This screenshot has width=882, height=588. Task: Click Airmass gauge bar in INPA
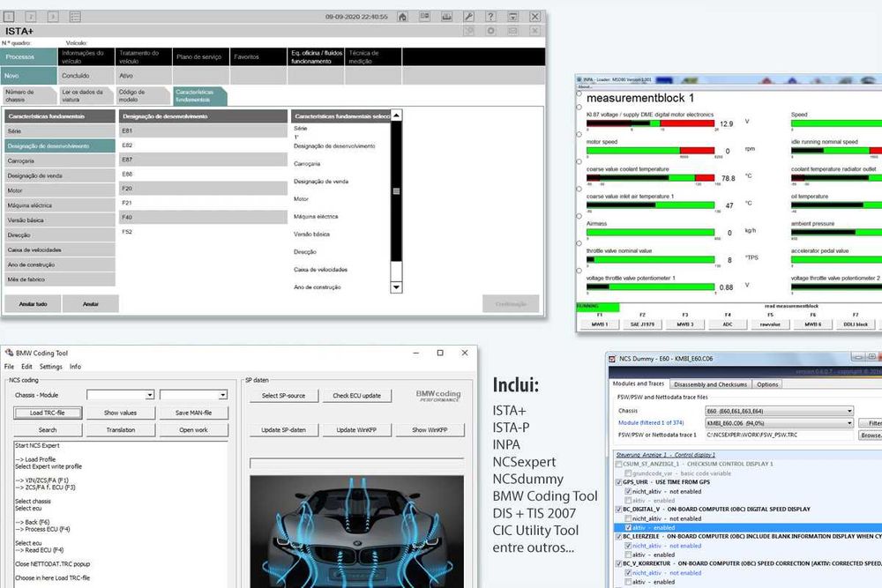click(650, 232)
